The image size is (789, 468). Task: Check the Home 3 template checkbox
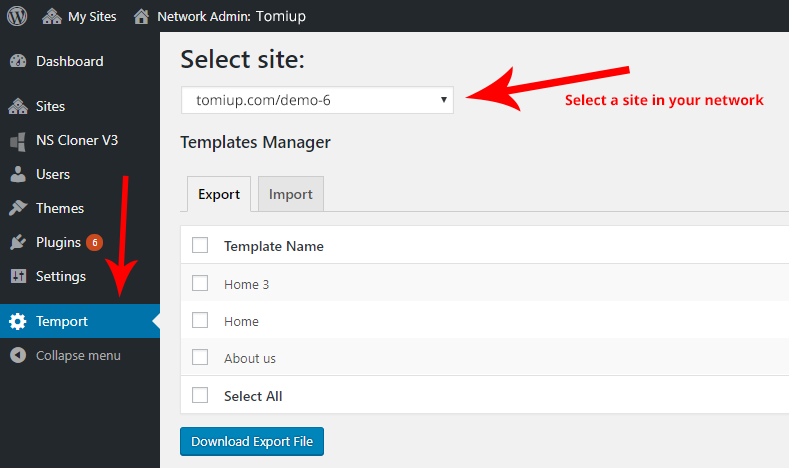200,283
